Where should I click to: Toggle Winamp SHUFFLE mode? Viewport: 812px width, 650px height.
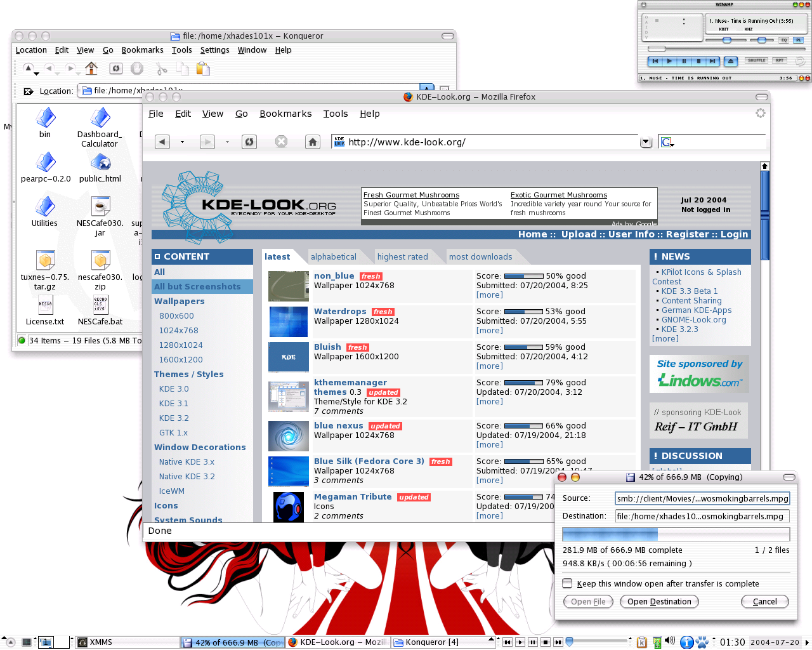[756, 61]
